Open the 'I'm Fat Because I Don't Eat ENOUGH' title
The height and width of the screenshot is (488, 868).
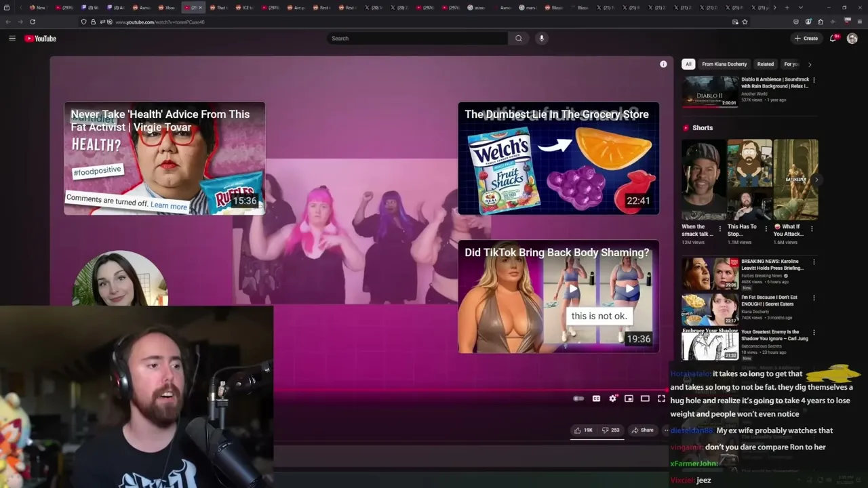769,301
